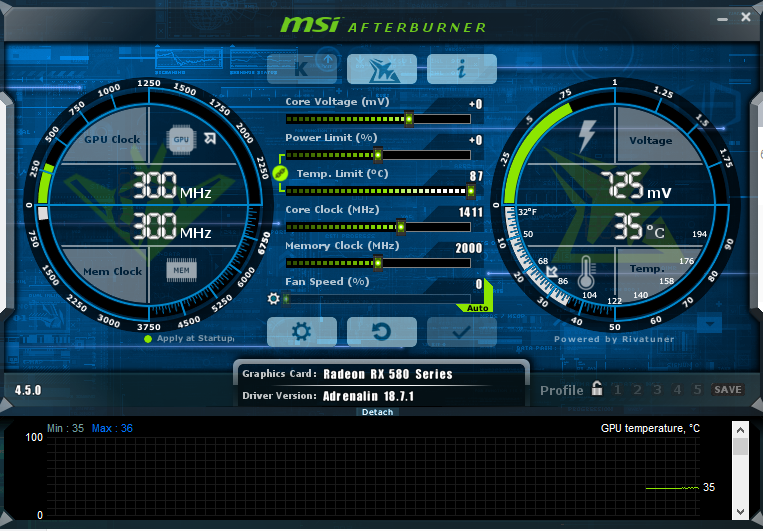Click the Memory Clock slider handle
Screen dimensions: 763x531
click(378, 263)
